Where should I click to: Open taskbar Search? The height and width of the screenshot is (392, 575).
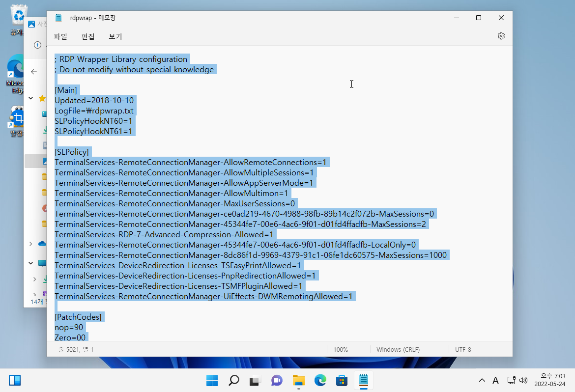[233, 380]
